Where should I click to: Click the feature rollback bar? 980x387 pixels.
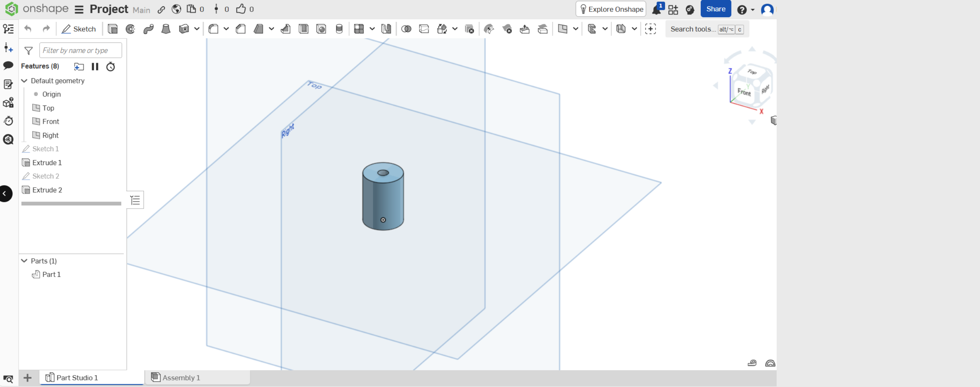click(x=71, y=203)
